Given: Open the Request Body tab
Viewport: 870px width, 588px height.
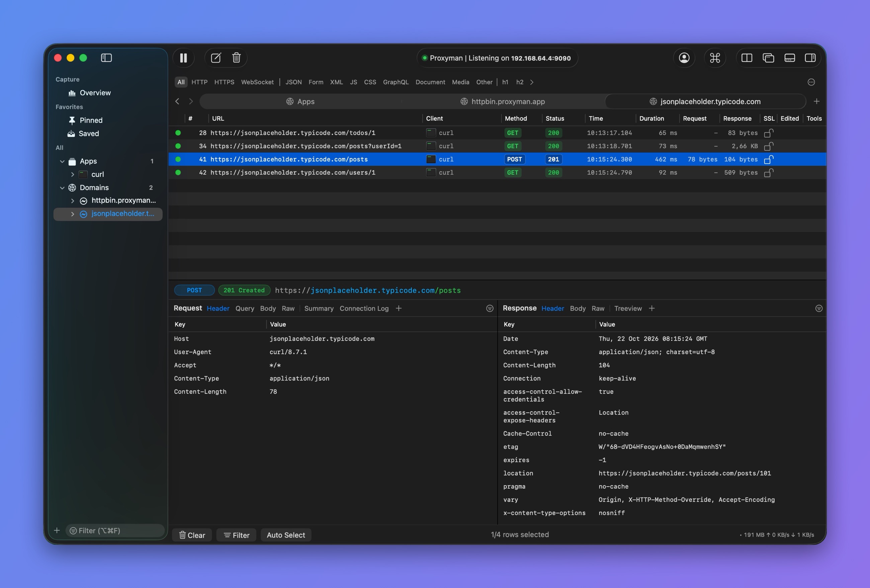Looking at the screenshot, I should coord(268,308).
